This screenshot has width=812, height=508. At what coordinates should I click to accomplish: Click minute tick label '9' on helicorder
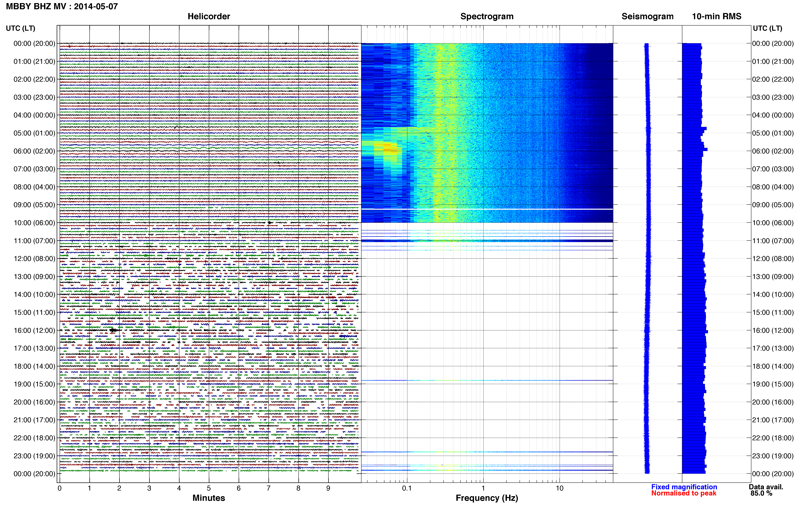[328, 488]
